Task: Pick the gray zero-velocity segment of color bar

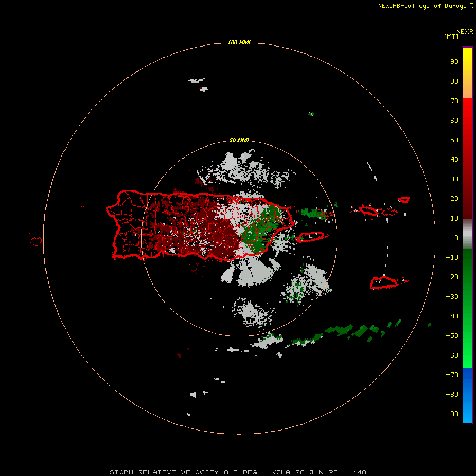Action: 467,234
